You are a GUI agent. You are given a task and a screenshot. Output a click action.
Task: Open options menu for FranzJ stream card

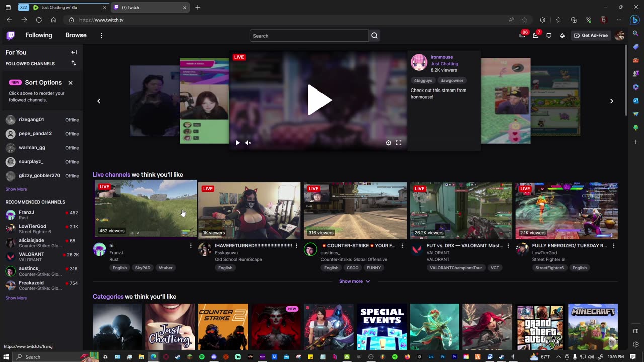pyautogui.click(x=191, y=246)
